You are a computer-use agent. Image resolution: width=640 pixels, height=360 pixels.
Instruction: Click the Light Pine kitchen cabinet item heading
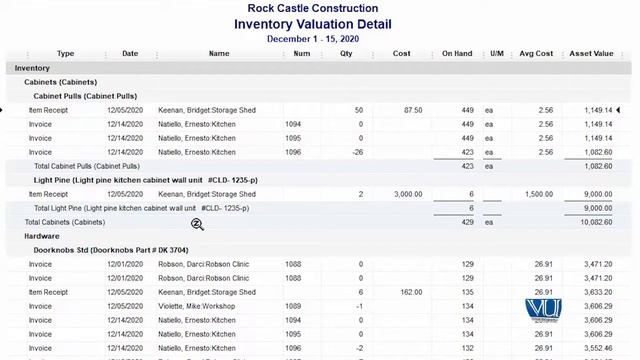(x=145, y=180)
